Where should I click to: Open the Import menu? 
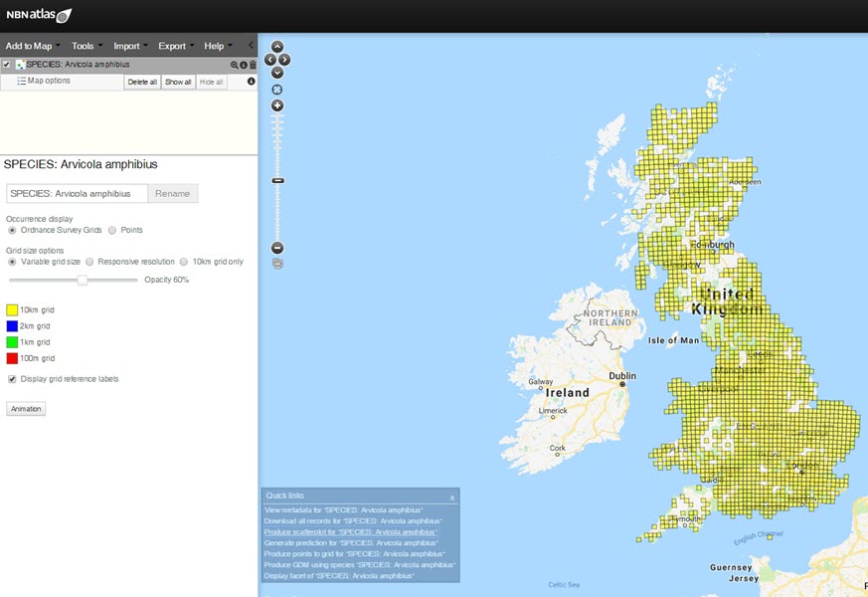128,45
